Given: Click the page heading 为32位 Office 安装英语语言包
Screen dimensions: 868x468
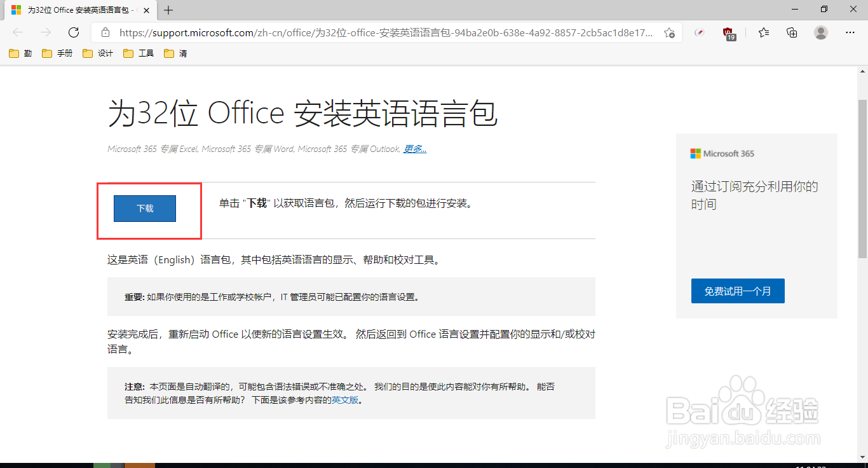Looking at the screenshot, I should point(302,114).
